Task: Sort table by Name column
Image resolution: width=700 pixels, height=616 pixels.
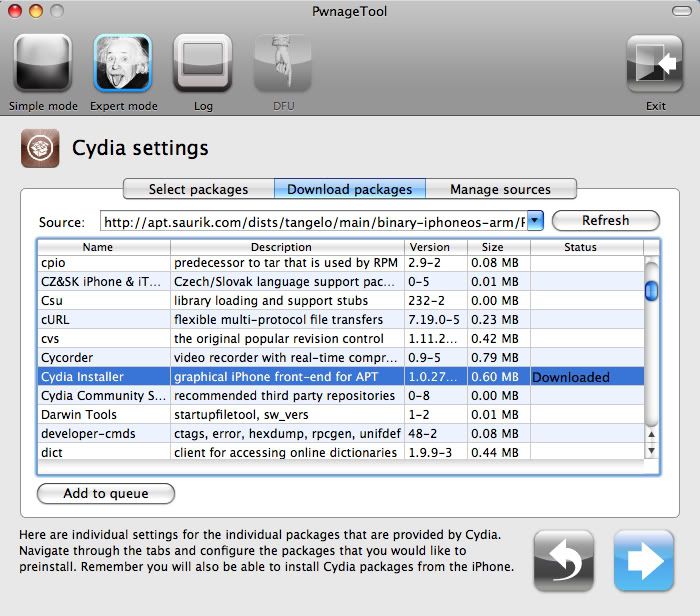Action: click(104, 247)
